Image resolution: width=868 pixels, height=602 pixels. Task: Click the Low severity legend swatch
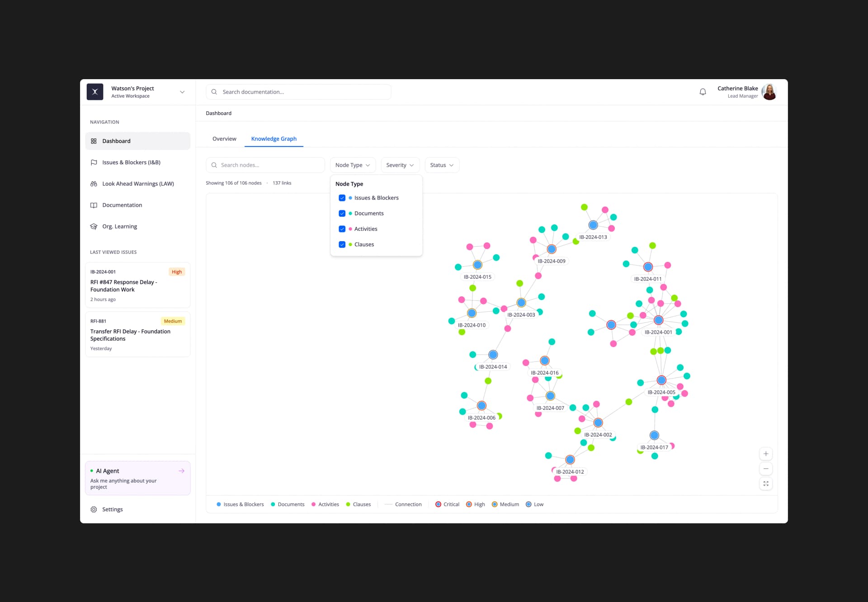(x=528, y=504)
